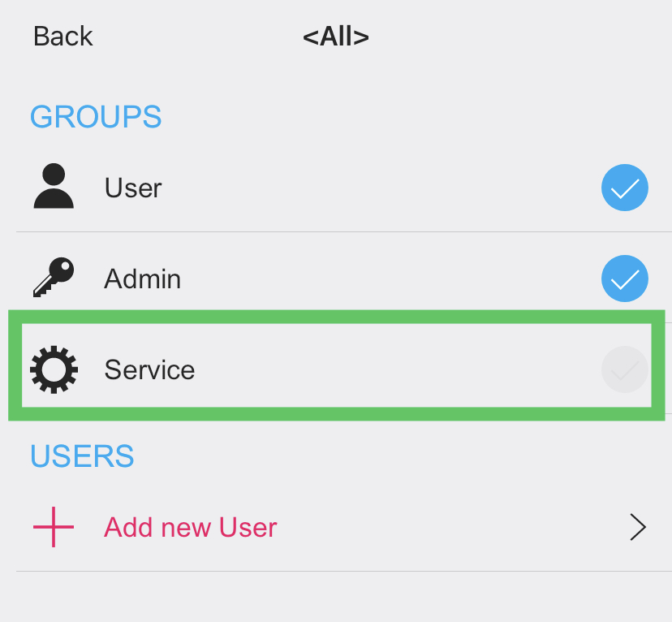Open the chevron next to Add new User
The image size is (672, 622).
[x=638, y=527]
